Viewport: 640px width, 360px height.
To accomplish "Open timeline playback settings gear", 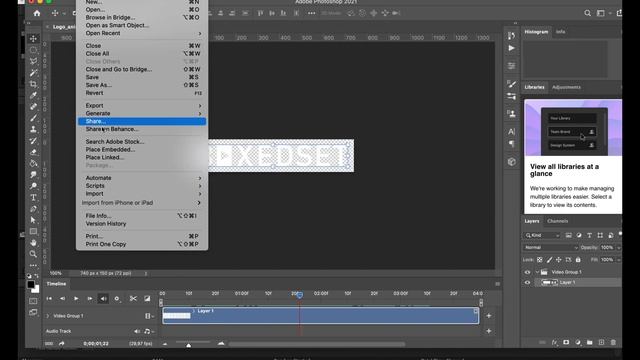I will click(x=117, y=299).
